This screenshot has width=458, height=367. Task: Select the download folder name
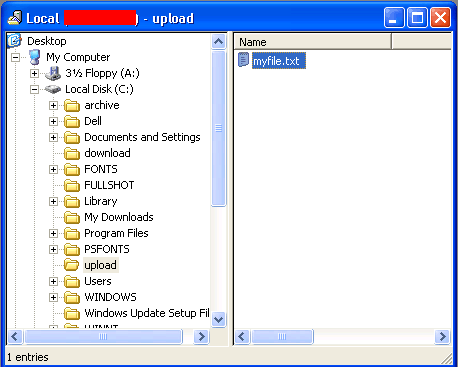[x=107, y=153]
